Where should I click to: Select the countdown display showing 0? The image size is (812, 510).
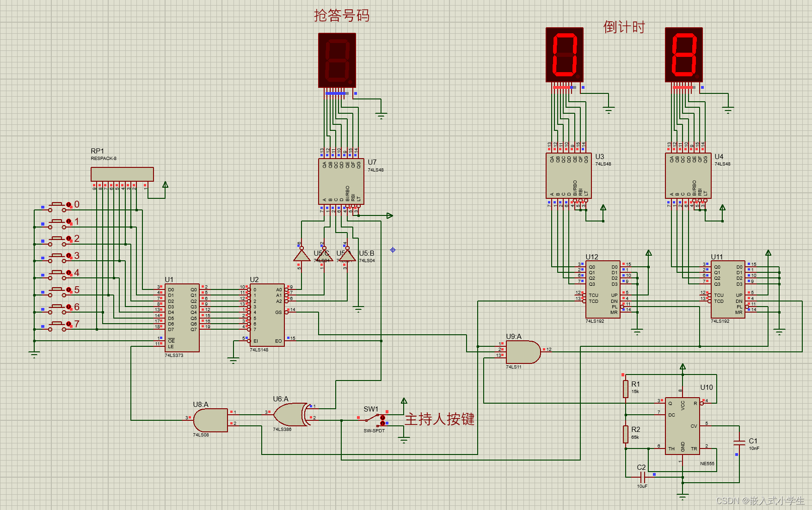(565, 55)
